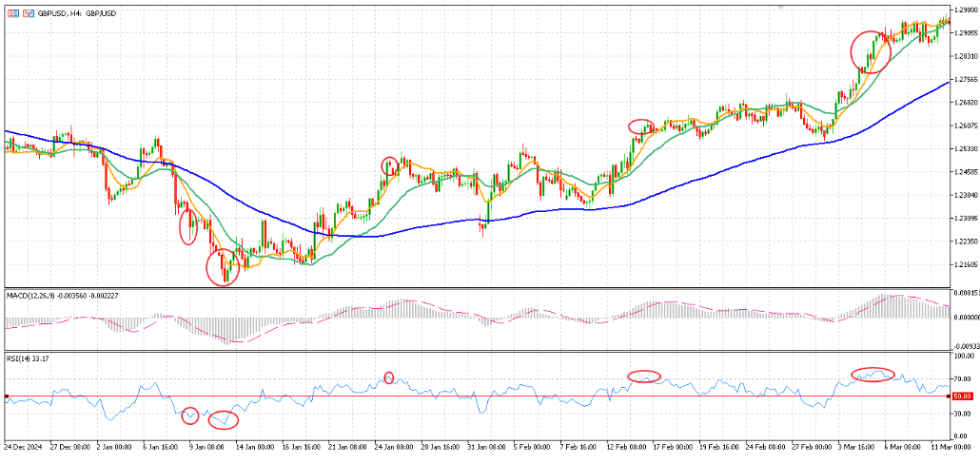980x464 pixels.
Task: Click the red 50.00 RSI level tag
Action: tap(960, 396)
